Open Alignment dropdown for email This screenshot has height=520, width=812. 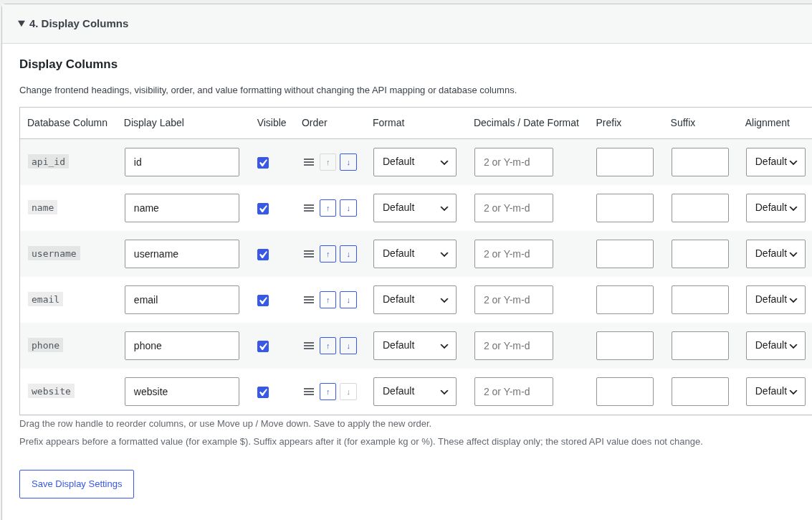[775, 300]
